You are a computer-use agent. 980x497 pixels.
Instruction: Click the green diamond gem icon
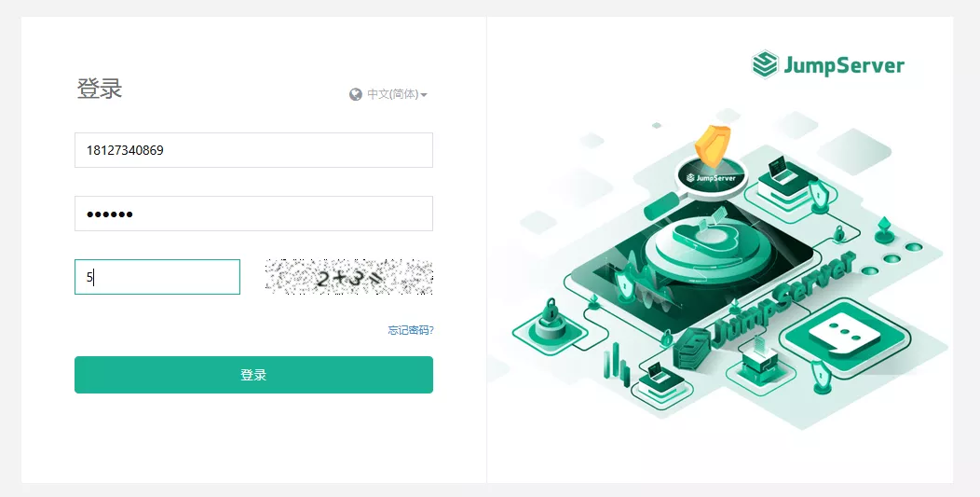click(884, 229)
